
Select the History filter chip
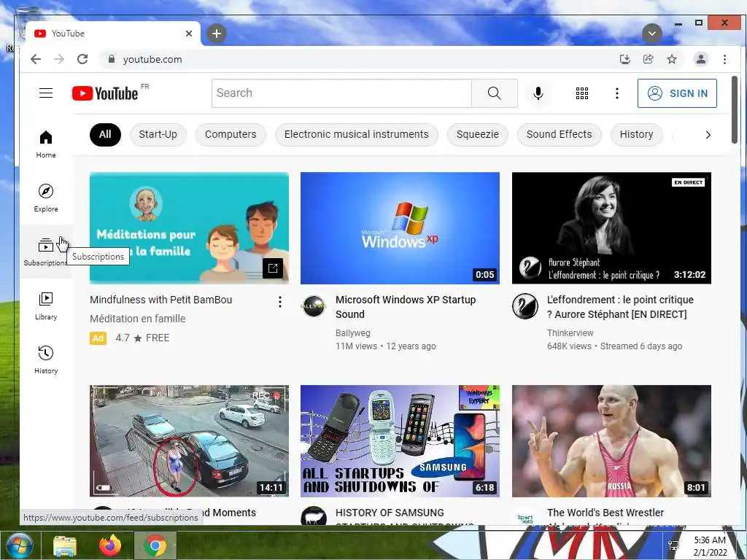click(636, 134)
